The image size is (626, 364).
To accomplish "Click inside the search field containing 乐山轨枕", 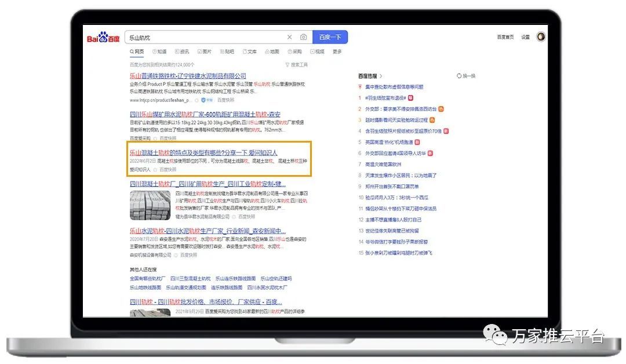I will click(203, 37).
